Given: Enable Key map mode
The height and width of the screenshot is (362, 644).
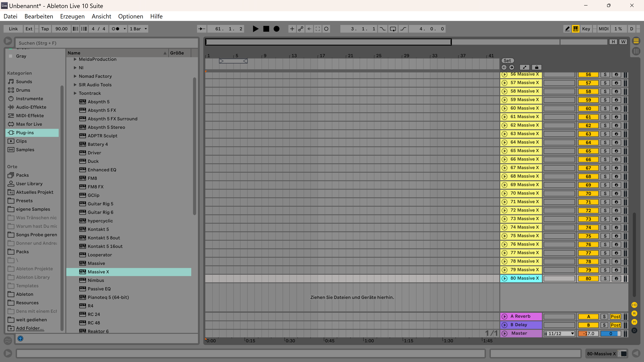Looking at the screenshot, I should tap(586, 29).
